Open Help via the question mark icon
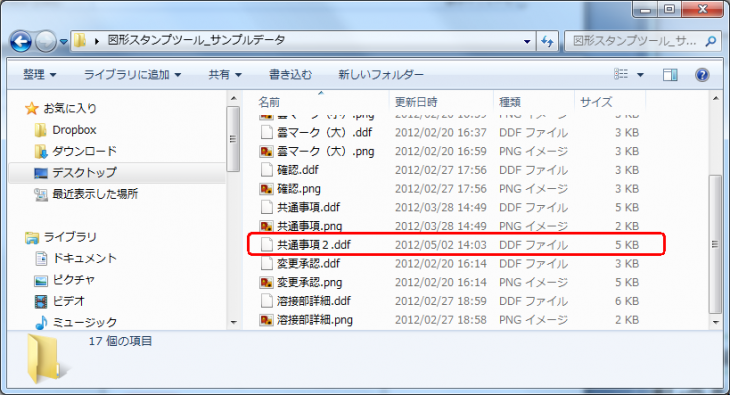 pyautogui.click(x=702, y=75)
